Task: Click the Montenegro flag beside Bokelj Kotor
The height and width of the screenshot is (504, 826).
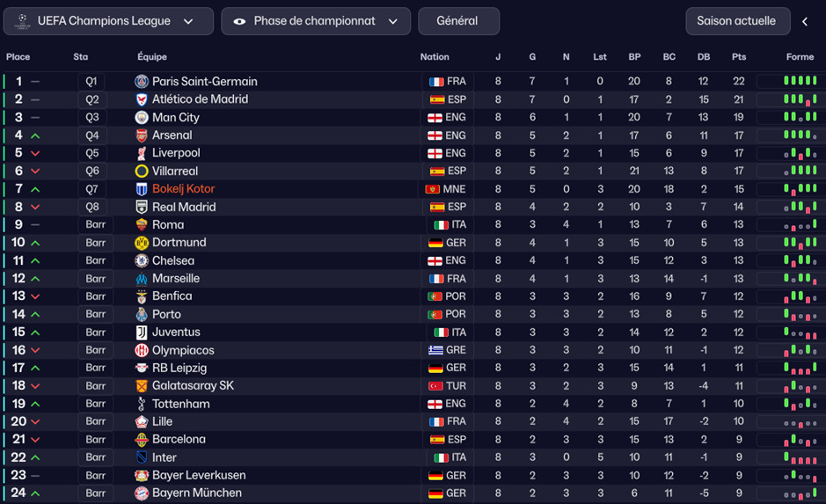Action: point(433,189)
